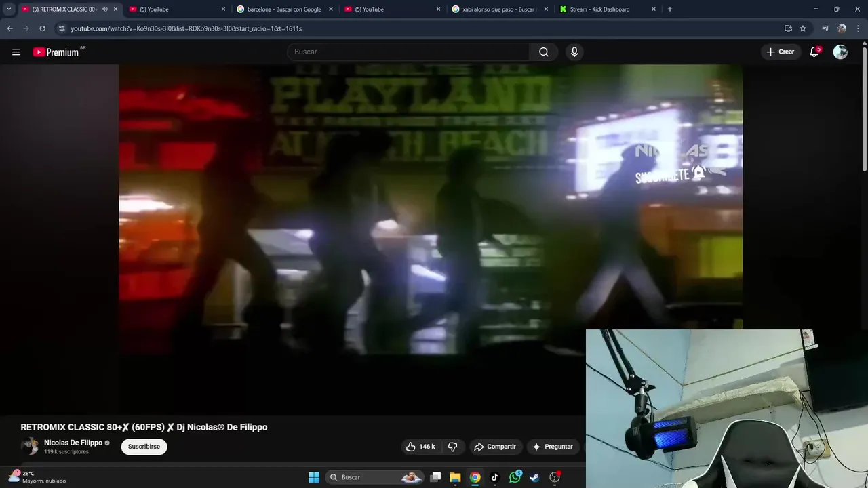Go to YouTube Premium home logo
The image size is (868, 488).
coord(56,52)
